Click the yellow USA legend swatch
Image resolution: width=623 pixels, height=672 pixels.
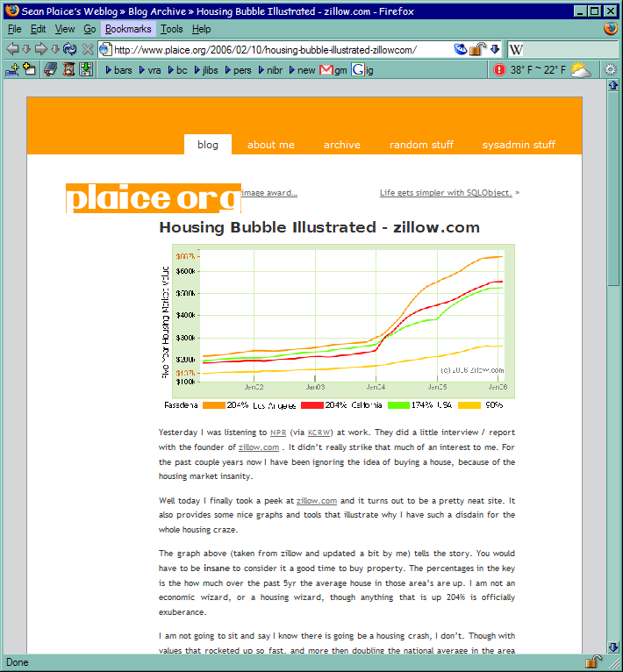469,405
